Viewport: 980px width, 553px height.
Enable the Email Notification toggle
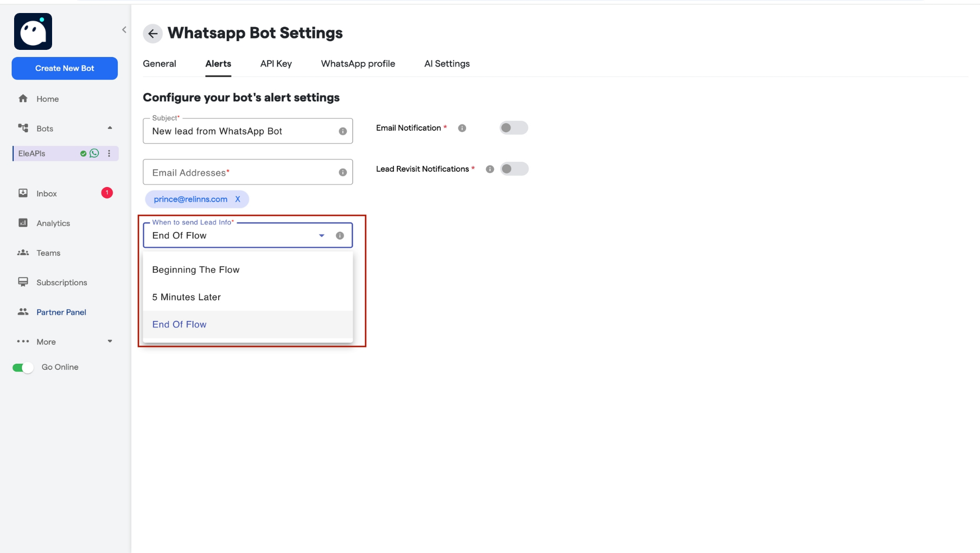point(513,128)
